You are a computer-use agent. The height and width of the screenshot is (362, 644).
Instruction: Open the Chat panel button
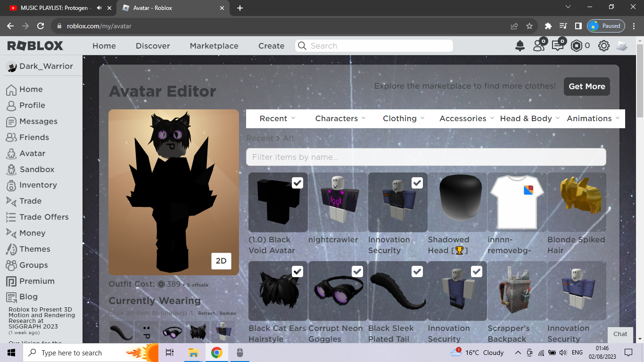pos(620,334)
